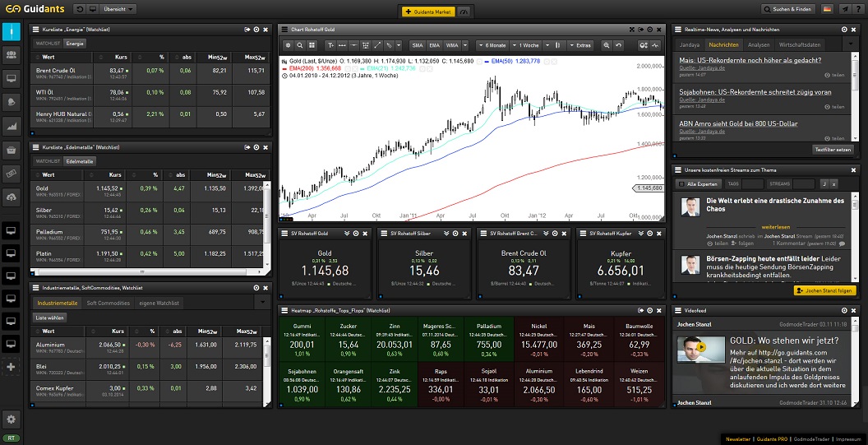
Task: Select the Soft Commodities tab
Action: [108, 303]
